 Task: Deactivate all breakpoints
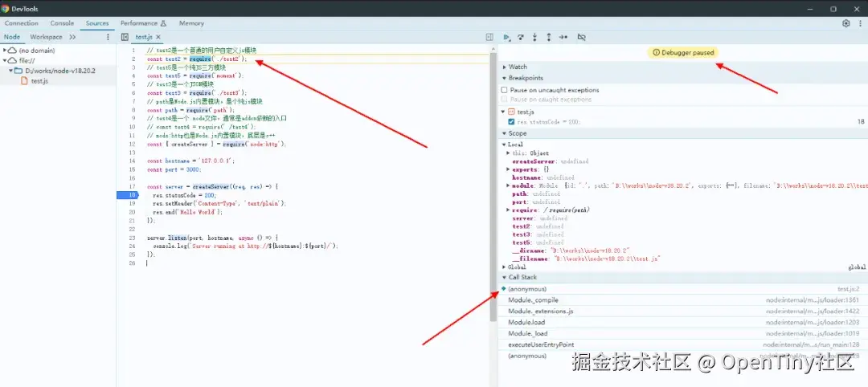pos(581,37)
